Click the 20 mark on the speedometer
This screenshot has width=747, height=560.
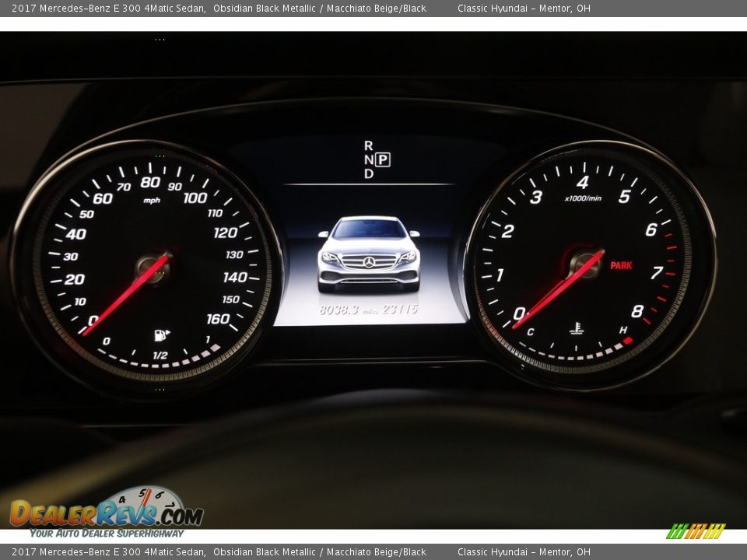click(75, 279)
